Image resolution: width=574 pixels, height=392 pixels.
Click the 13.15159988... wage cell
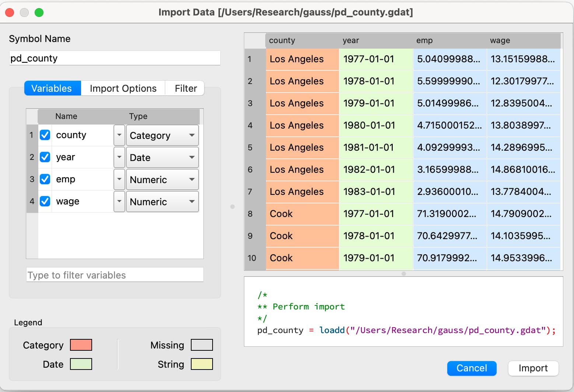[524, 59]
